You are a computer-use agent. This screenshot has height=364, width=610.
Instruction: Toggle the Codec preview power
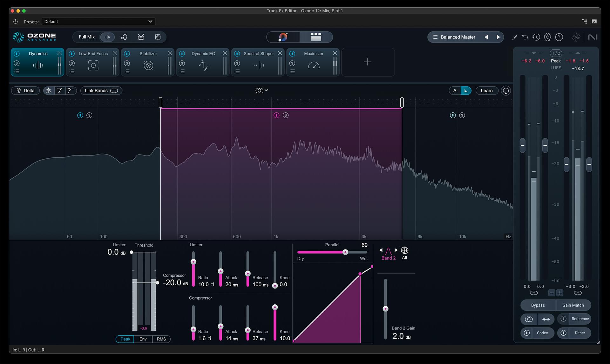click(526, 333)
